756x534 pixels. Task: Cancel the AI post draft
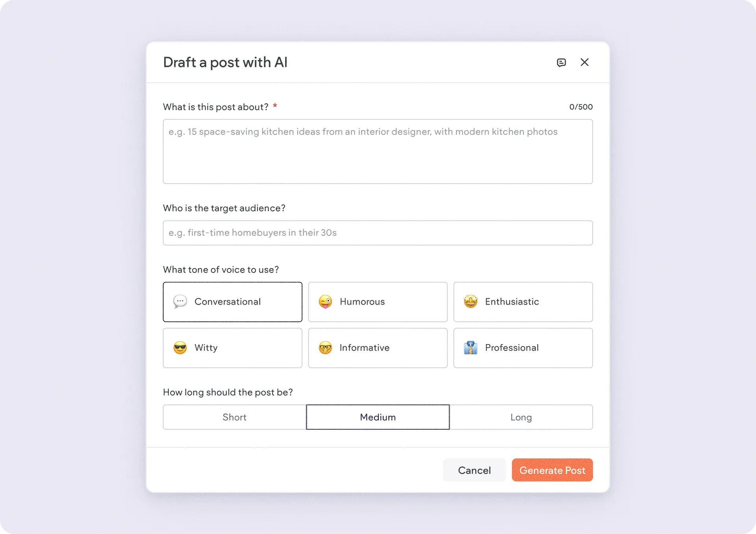click(x=474, y=470)
